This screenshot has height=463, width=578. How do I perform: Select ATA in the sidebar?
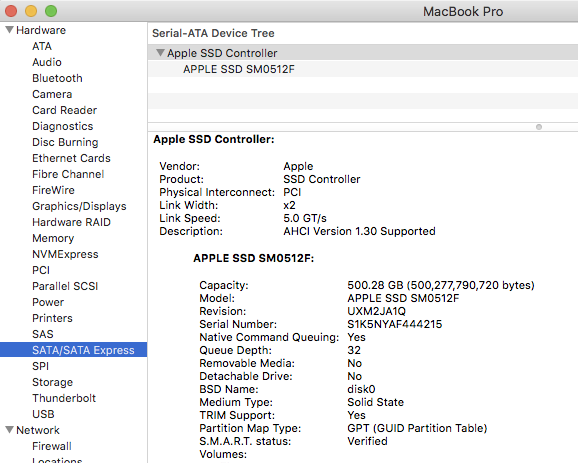(x=42, y=46)
